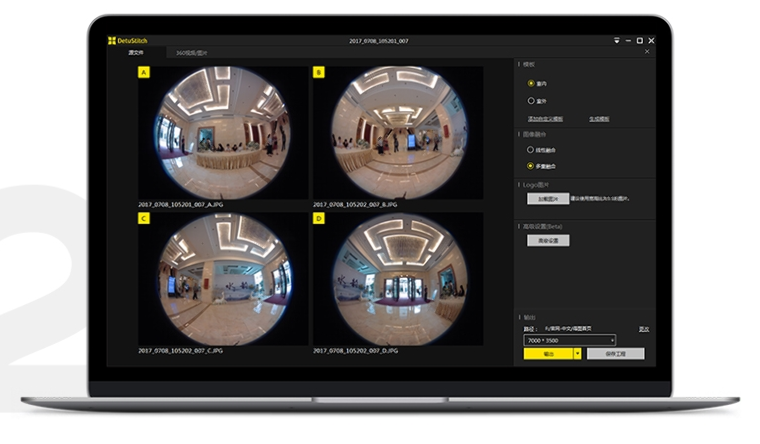The width and height of the screenshot is (760, 444).
Task: Click the yellow B camera label
Action: pos(319,73)
